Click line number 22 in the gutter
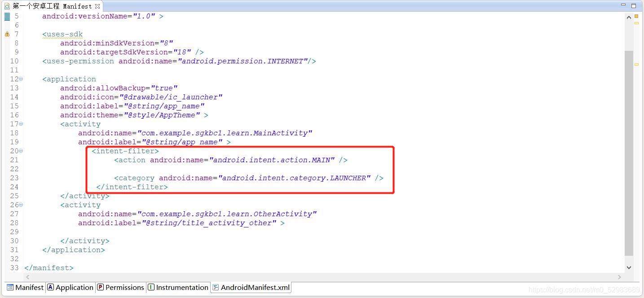Screen dimensions: 644x298 14,169
